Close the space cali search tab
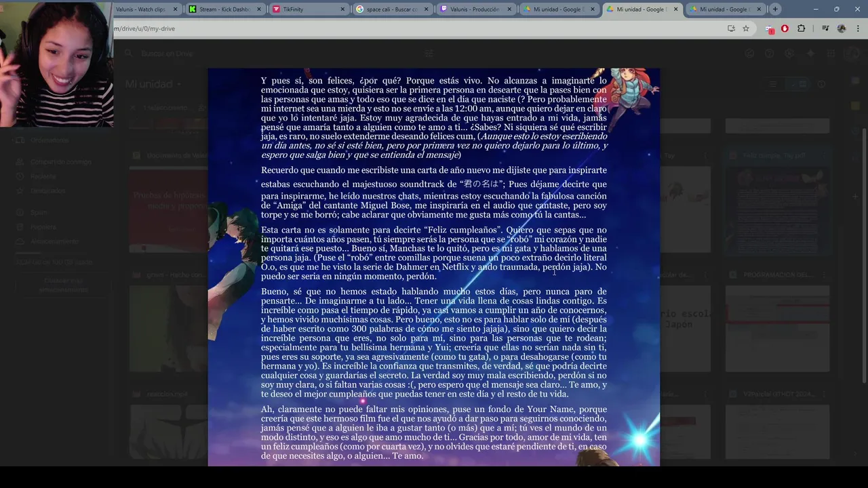The width and height of the screenshot is (868, 488). [425, 9]
